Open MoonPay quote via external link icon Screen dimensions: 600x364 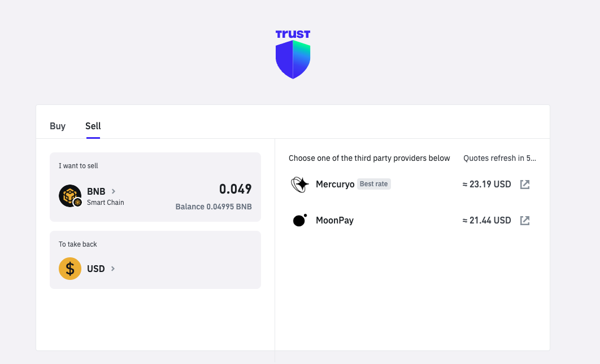(x=524, y=220)
